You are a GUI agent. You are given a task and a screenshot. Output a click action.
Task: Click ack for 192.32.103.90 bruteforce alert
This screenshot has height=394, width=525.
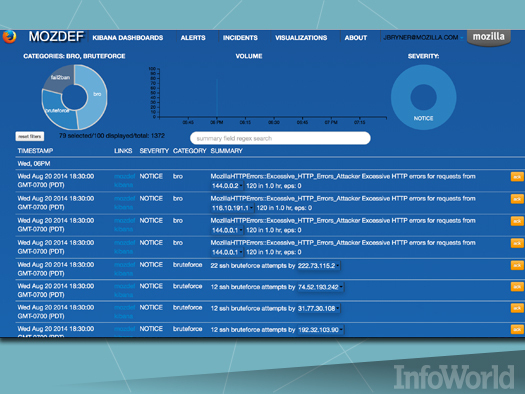(x=517, y=329)
